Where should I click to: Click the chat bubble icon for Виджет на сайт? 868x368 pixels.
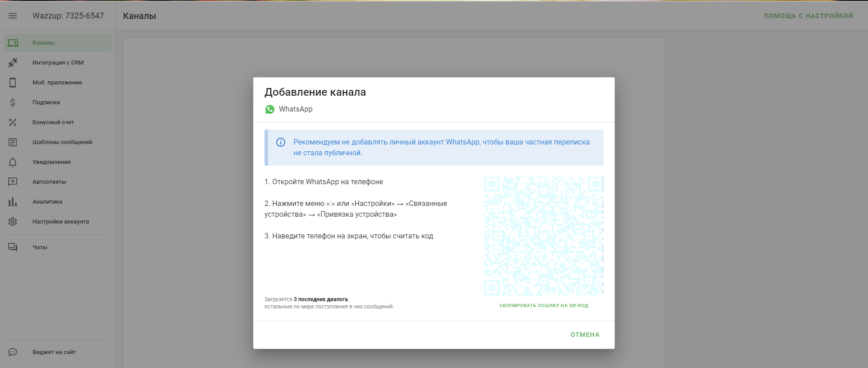(x=13, y=352)
